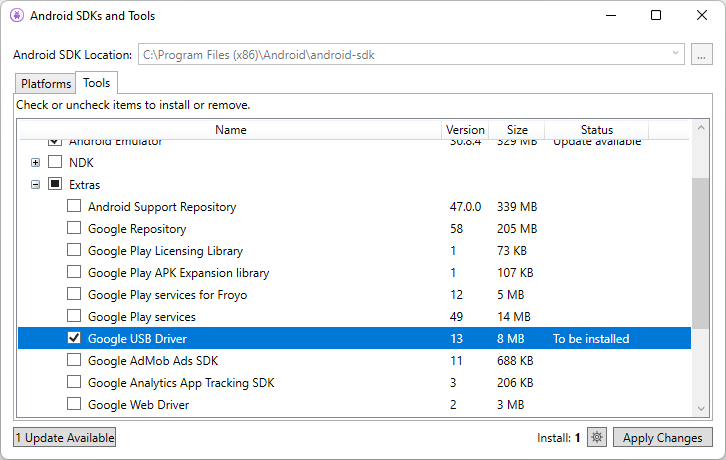Viewport: 726px width, 460px height.
Task: Collapse the Extras tree node
Action: tap(36, 185)
